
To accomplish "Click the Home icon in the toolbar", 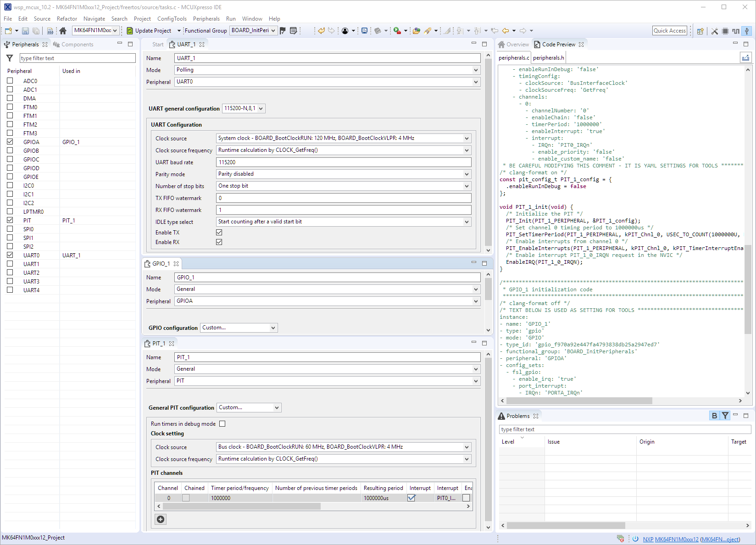I will point(63,31).
